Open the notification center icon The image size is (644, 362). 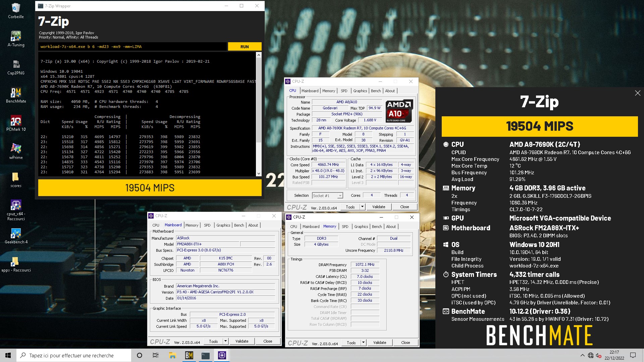coord(633,355)
